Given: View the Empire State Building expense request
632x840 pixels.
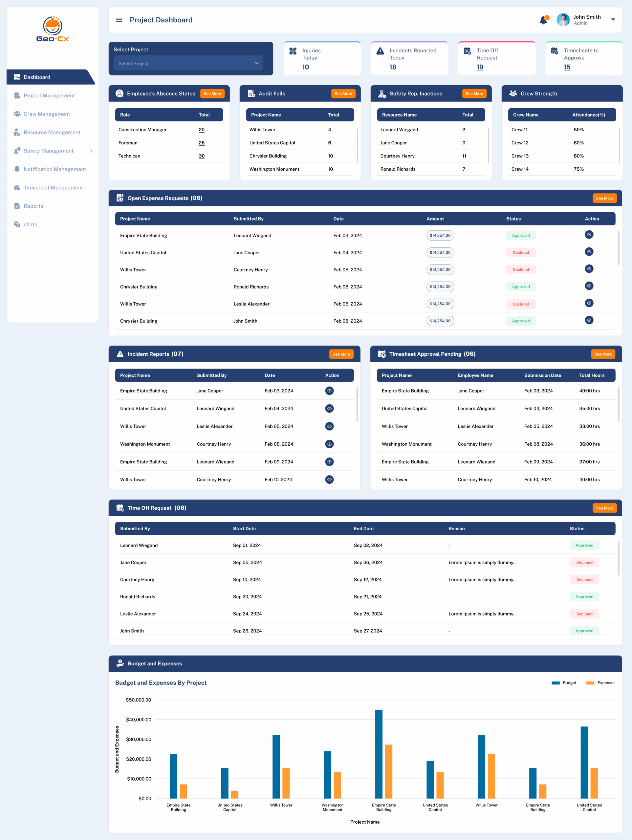Looking at the screenshot, I should click(589, 235).
